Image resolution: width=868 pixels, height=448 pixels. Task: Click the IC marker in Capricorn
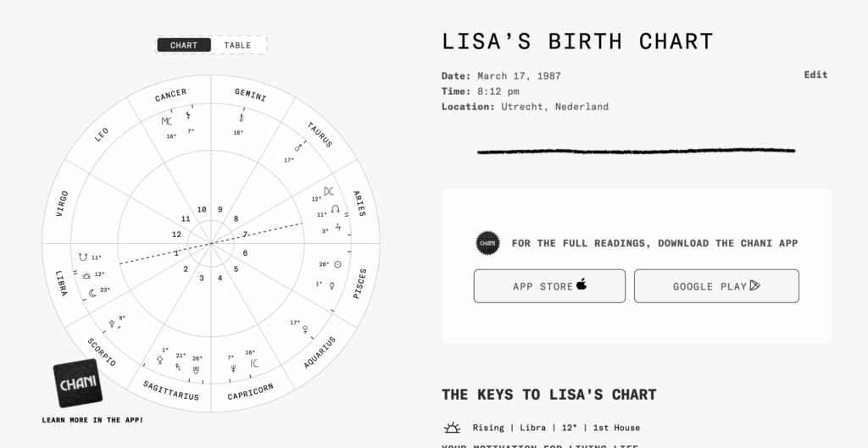(x=253, y=364)
